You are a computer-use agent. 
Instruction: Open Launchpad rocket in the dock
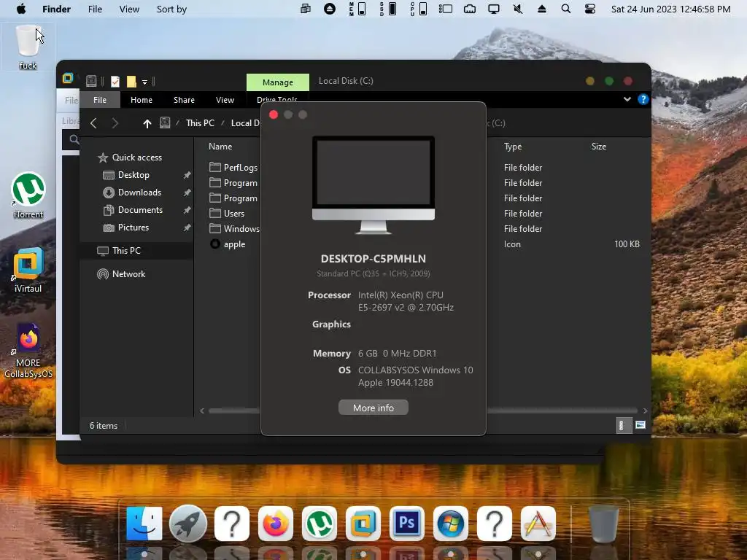click(x=187, y=524)
